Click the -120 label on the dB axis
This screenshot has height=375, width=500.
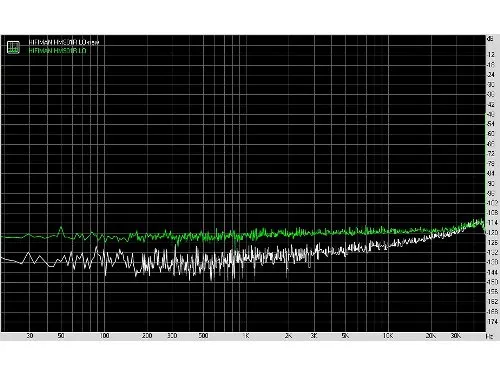[492, 232]
